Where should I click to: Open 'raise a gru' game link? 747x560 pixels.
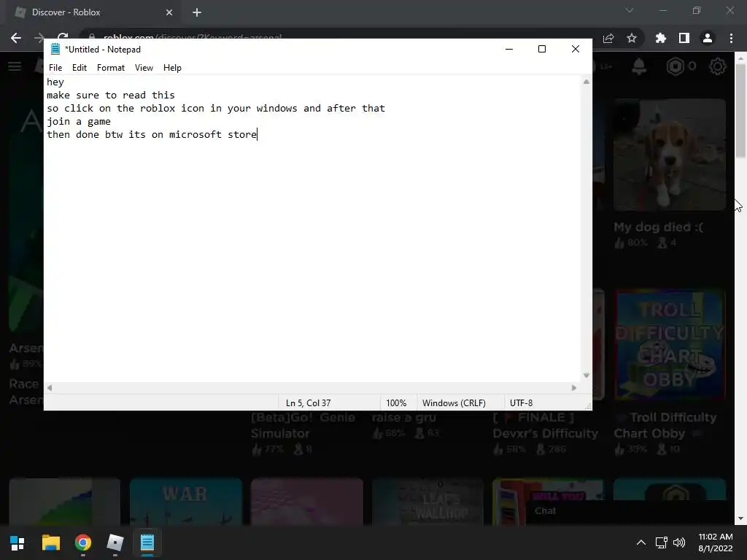pyautogui.click(x=404, y=418)
